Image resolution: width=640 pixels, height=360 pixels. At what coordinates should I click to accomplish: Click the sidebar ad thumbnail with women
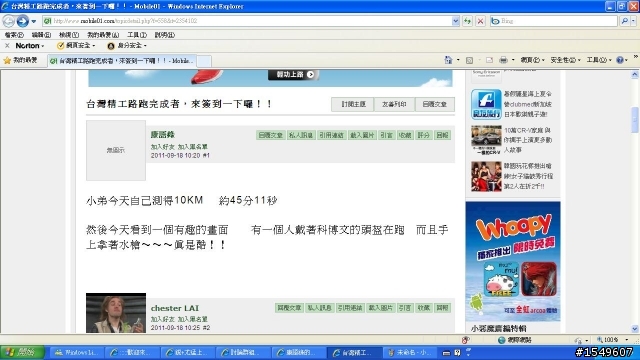click(x=486, y=176)
